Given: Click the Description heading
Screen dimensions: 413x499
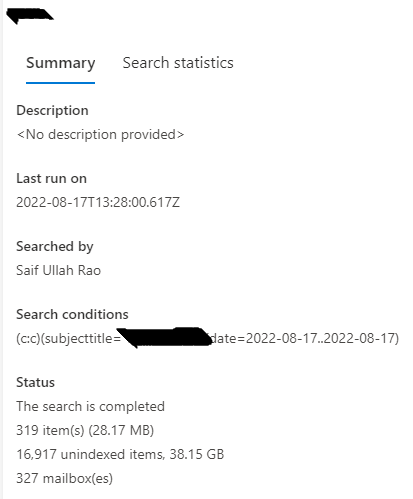Looking at the screenshot, I should pos(52,111).
